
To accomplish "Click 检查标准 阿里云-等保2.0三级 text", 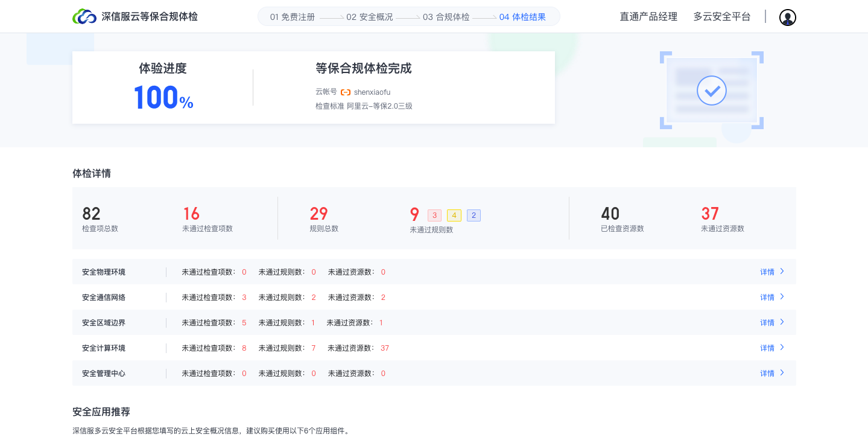I will coord(364,106).
